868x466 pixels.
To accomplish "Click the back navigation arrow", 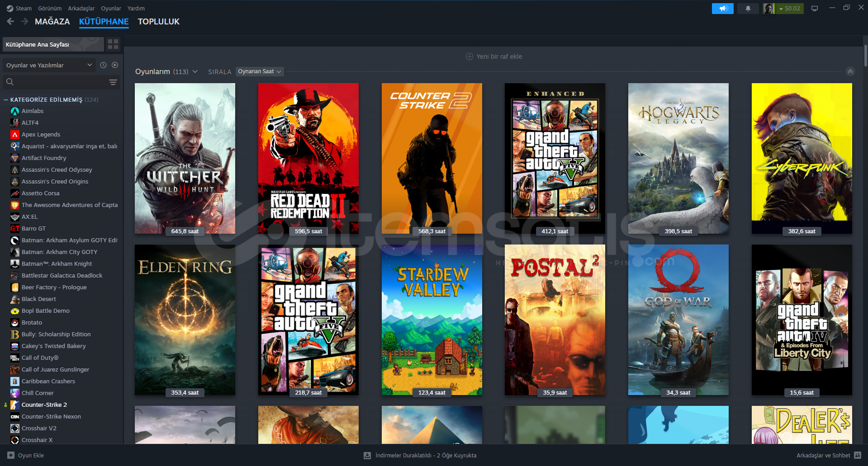I will click(x=11, y=21).
